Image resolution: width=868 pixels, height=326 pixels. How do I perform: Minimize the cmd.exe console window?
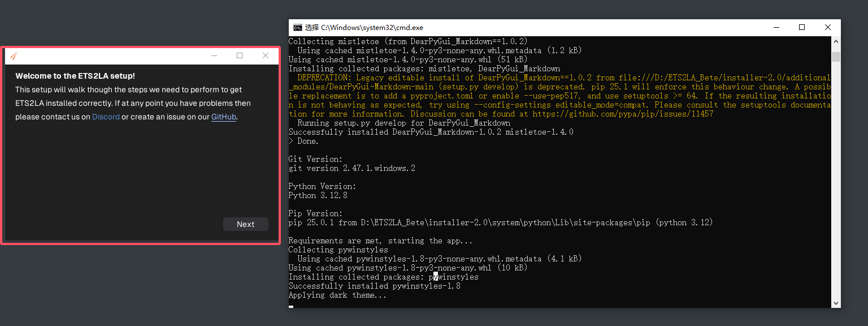776,27
